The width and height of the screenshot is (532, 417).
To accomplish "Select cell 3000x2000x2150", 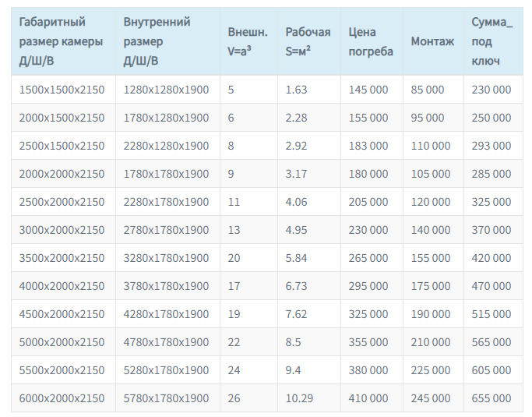I will point(62,230).
